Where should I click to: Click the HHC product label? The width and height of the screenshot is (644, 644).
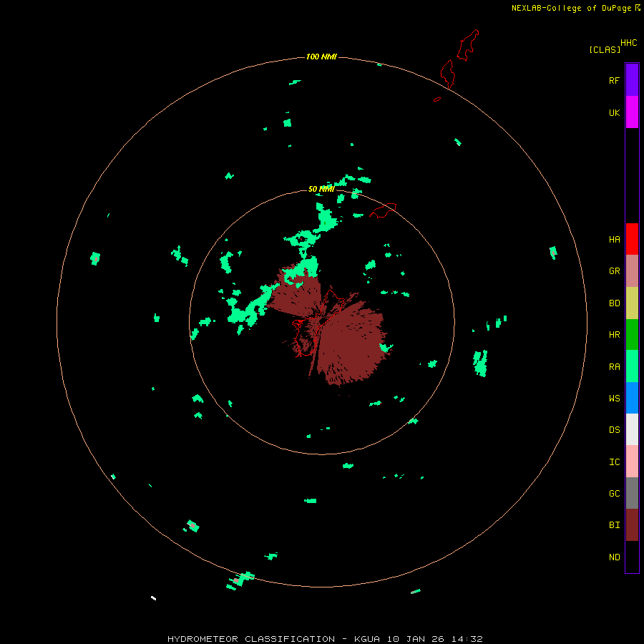(x=629, y=43)
